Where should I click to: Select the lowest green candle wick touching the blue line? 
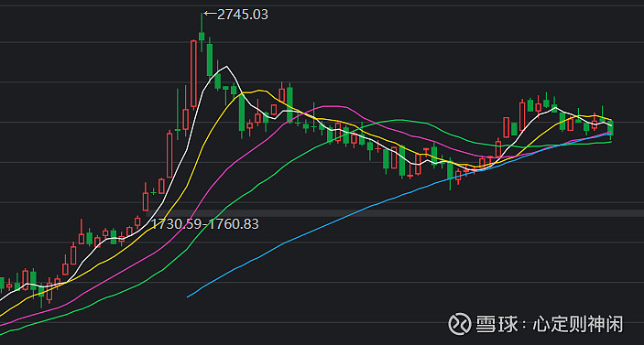450,174
